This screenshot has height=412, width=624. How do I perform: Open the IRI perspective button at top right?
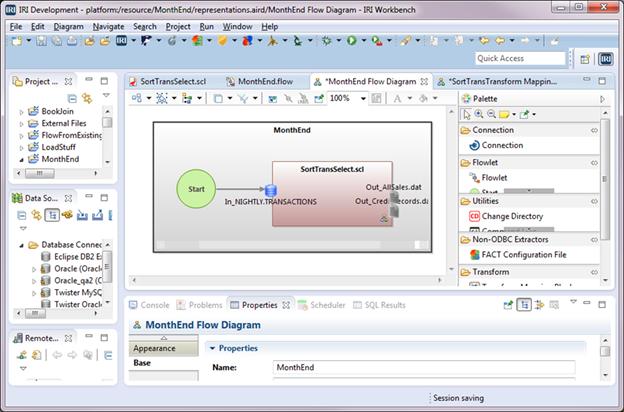(606, 59)
